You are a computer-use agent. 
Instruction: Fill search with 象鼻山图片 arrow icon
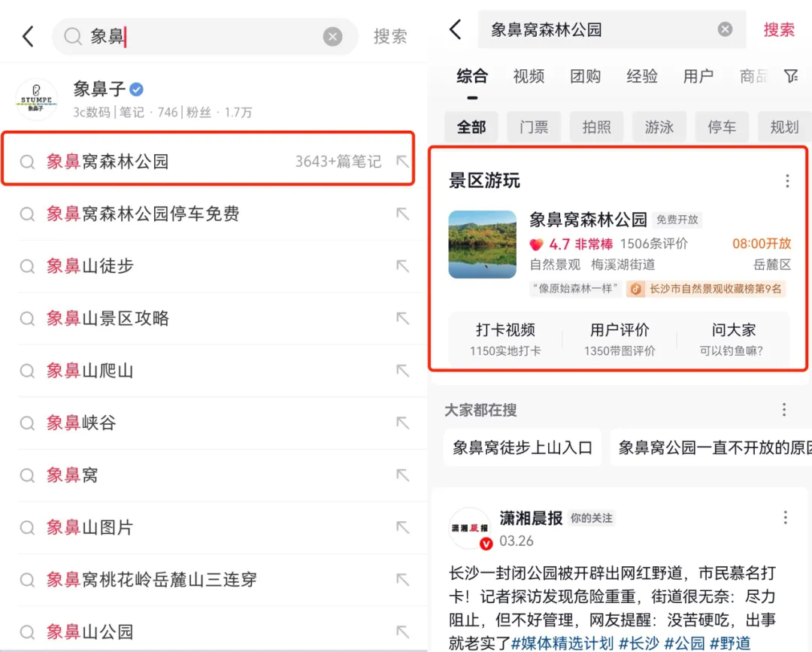pyautogui.click(x=402, y=527)
